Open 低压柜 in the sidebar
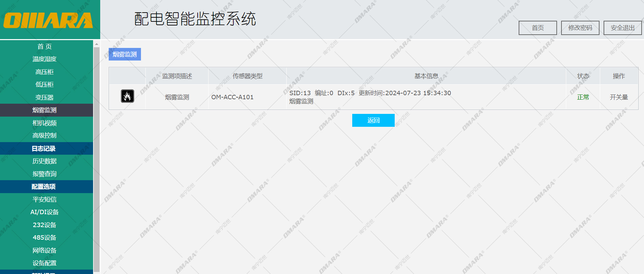Viewport: 644px width, 274px height. 44,85
